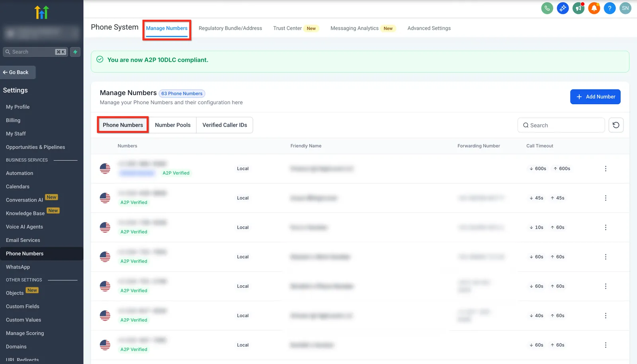637x364 pixels.
Task: Click the Go Back button
Action: click(x=18, y=72)
